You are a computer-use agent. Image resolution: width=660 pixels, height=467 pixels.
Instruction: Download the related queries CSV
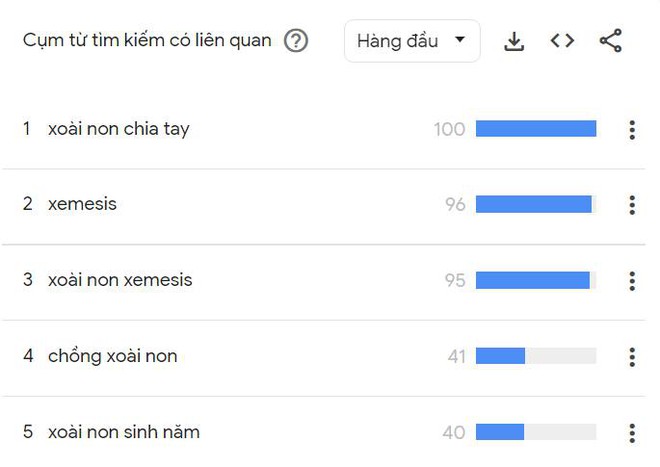pyautogui.click(x=514, y=41)
